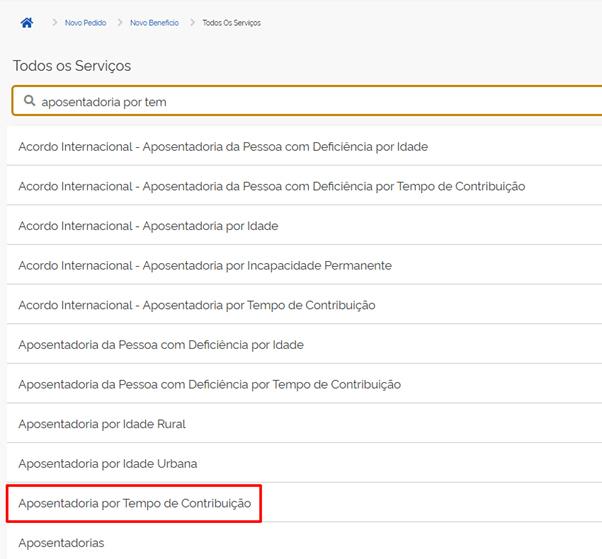Focus the service search field
Viewport: 602px width, 559px height.
point(307,101)
